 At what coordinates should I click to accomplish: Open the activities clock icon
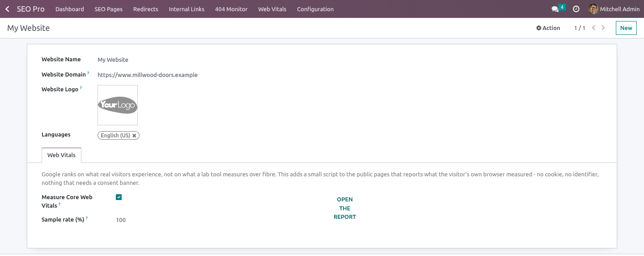(x=576, y=9)
